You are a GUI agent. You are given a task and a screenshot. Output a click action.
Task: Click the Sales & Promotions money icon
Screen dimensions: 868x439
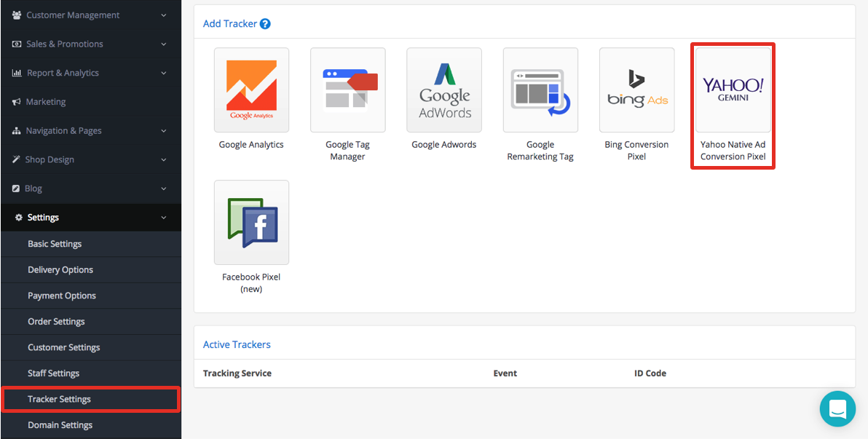(x=16, y=44)
